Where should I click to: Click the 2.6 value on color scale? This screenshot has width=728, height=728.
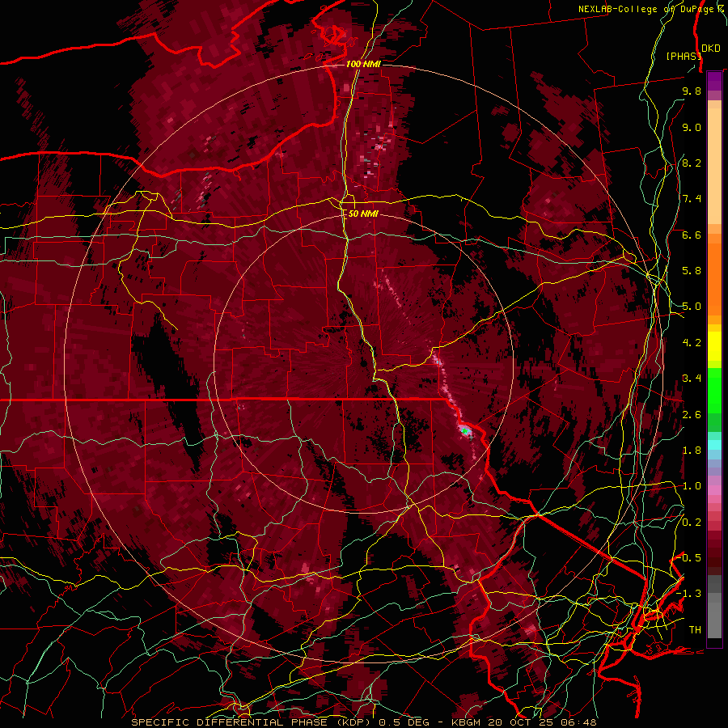point(692,415)
